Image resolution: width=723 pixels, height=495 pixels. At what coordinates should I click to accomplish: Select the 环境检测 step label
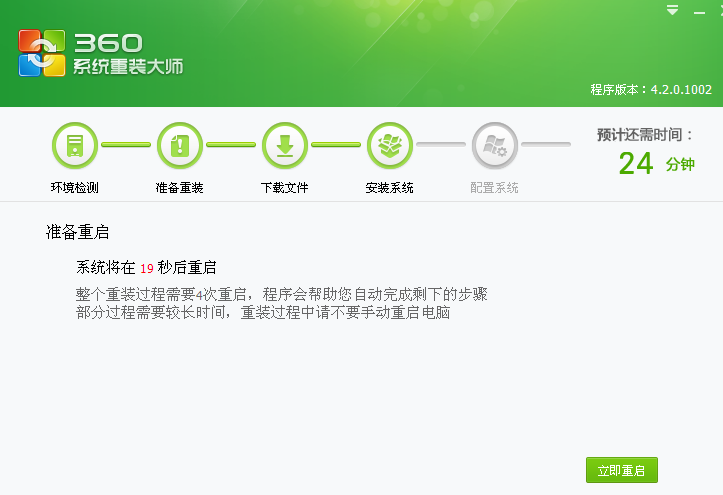click(x=75, y=188)
